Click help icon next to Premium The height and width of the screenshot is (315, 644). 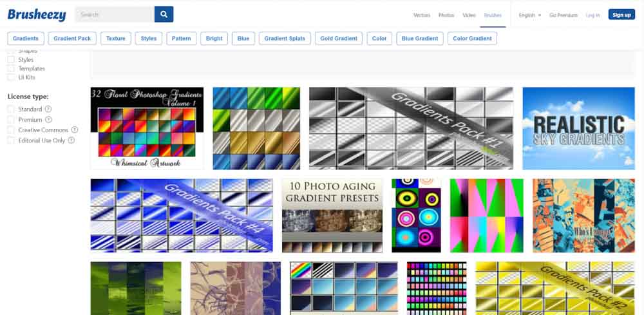tap(48, 120)
